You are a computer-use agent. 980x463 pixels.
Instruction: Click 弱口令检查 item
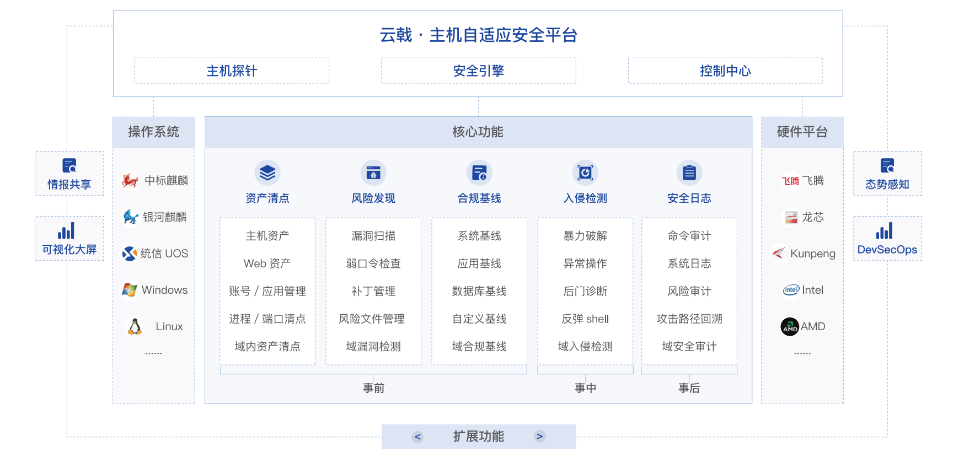[x=373, y=263]
